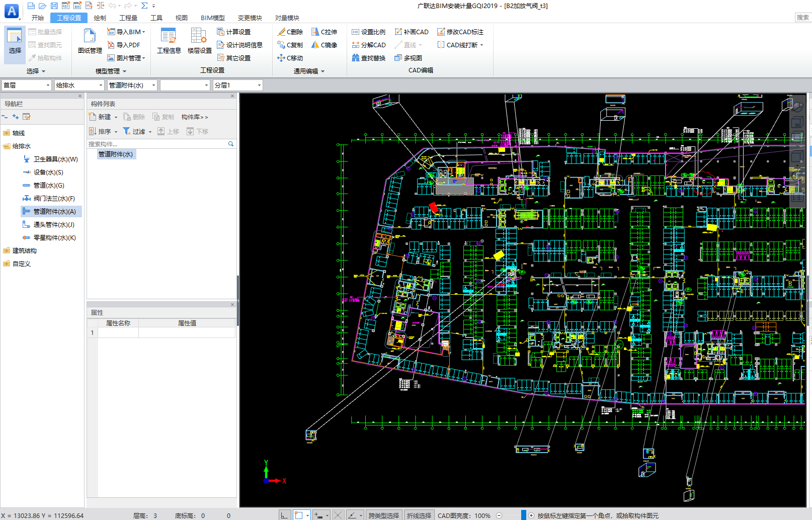Screen dimensions: 812x520
Task: Toggle orthogonal mode icon in status bar
Action: coord(285,515)
